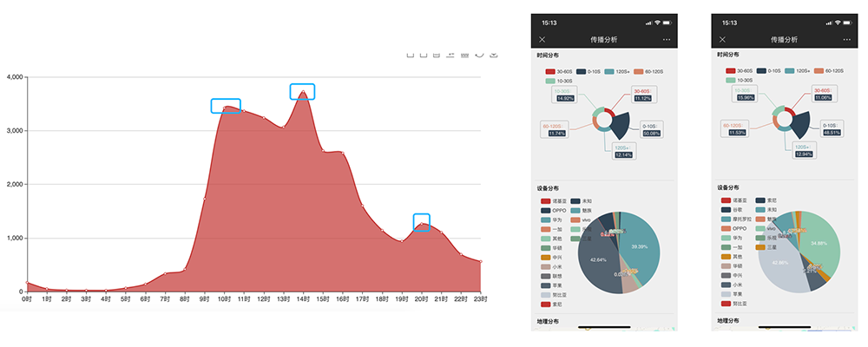868x347 pixels.
Task: Click the save-as-image icon in chart toolbox
Action: tap(494, 55)
